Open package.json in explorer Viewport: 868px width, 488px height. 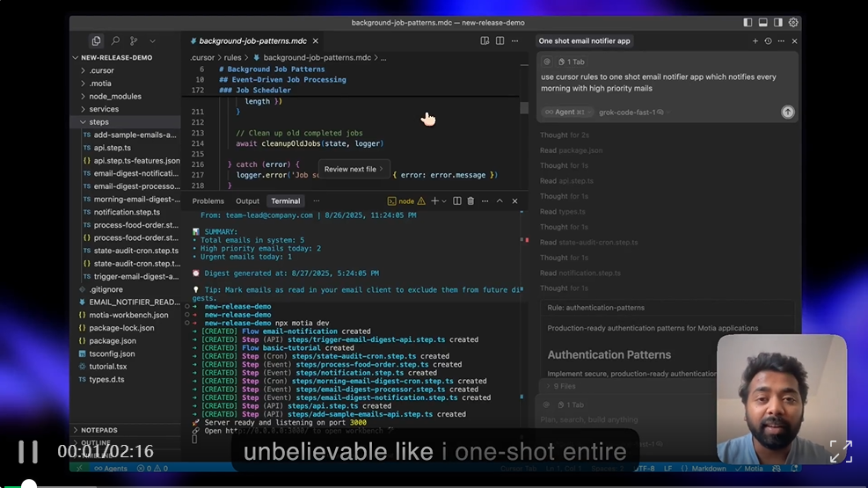coord(113,341)
